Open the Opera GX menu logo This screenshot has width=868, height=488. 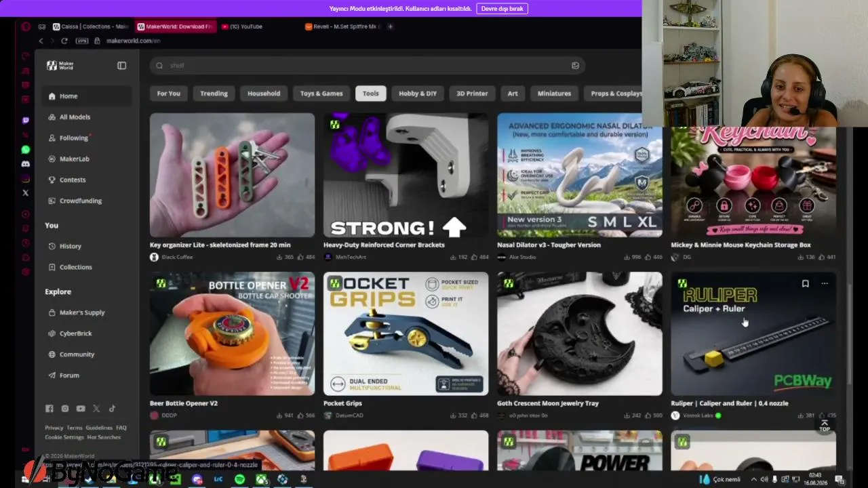26,26
